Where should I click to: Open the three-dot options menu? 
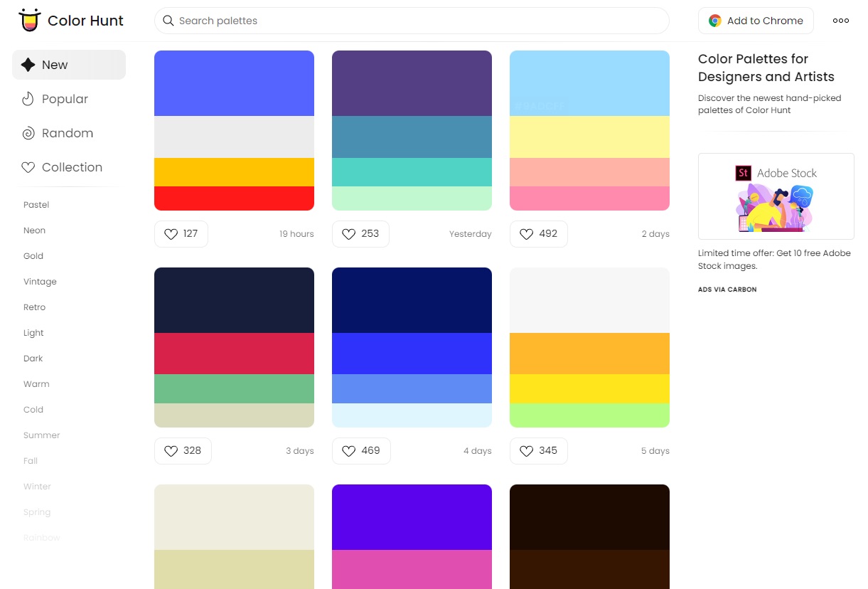coord(840,21)
